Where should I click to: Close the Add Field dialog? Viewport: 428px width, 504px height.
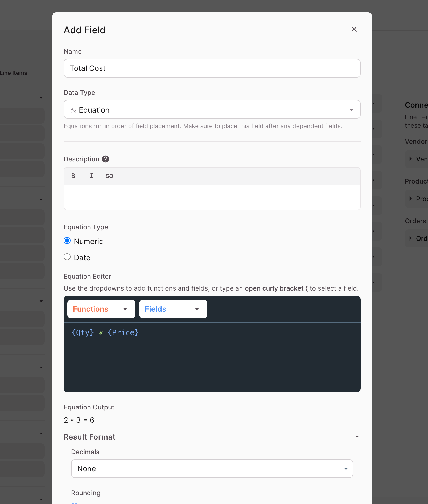pos(354,29)
